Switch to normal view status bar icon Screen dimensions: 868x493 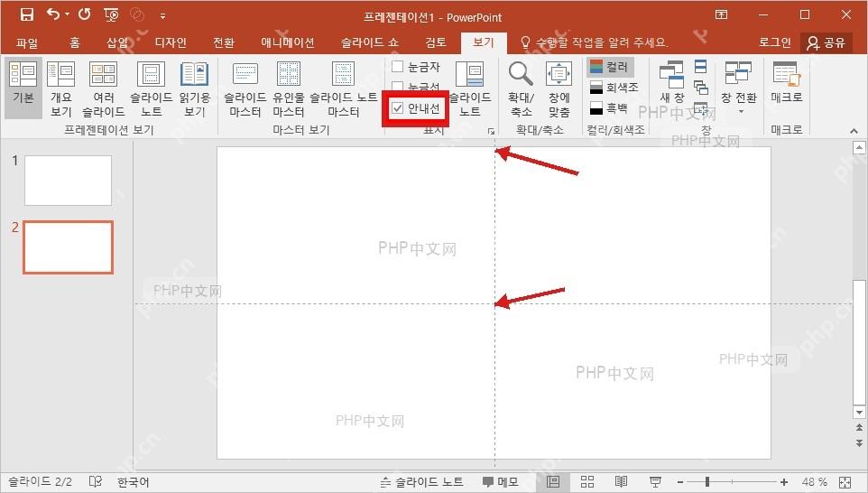click(x=553, y=482)
